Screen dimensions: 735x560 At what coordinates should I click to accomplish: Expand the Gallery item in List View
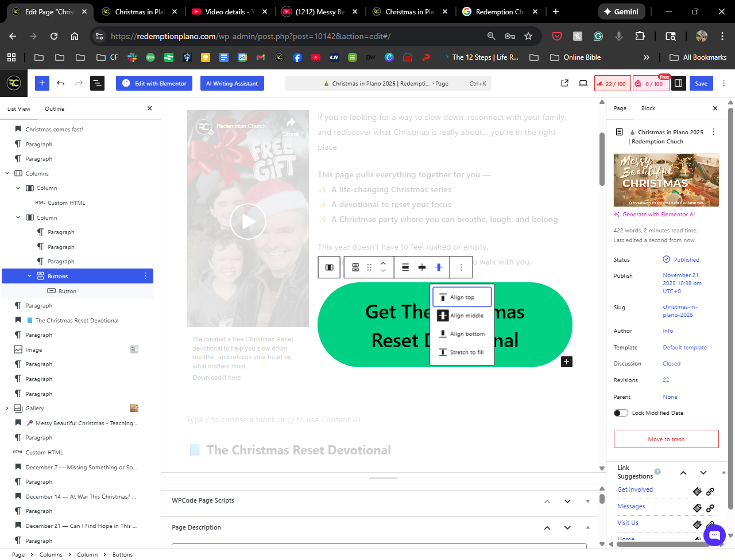[x=7, y=409]
